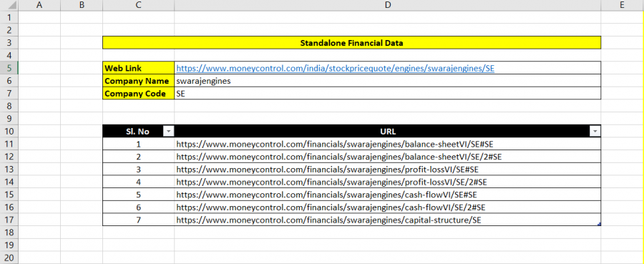Select the balance-sheetVI/SE#SE URL cell
The height and width of the screenshot is (264, 644).
click(387, 144)
